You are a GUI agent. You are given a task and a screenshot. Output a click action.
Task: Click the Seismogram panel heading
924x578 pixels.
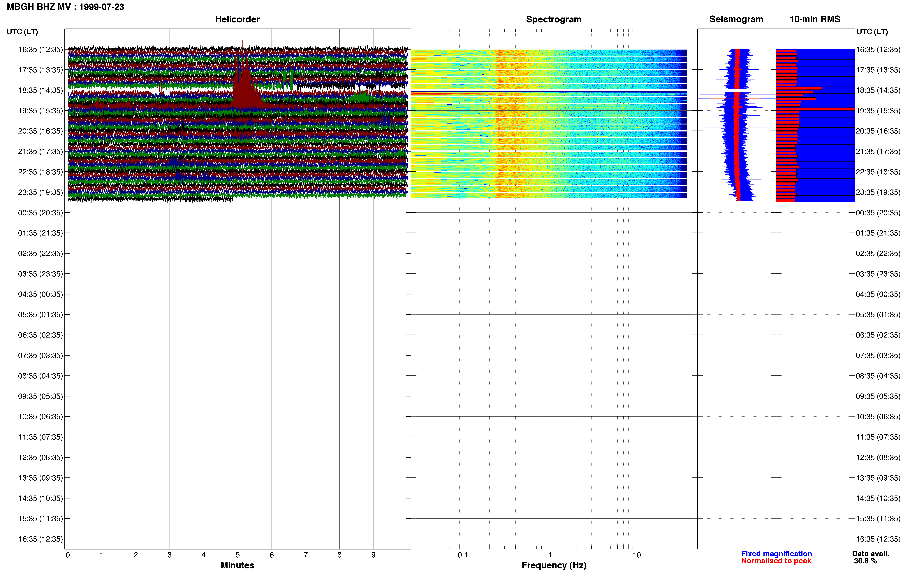click(x=736, y=19)
